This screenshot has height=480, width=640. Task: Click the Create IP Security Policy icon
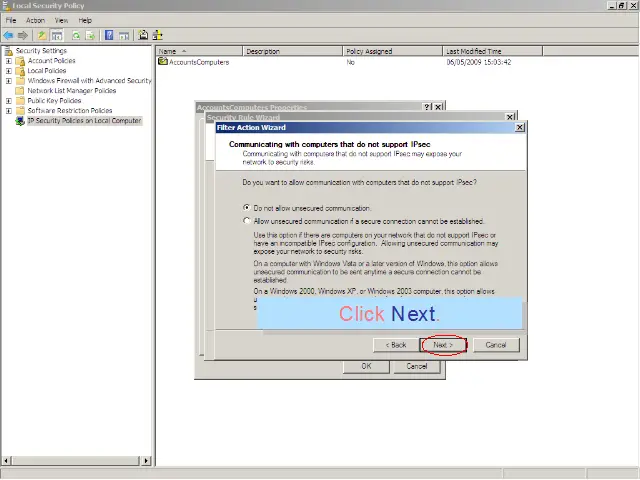(x=143, y=35)
